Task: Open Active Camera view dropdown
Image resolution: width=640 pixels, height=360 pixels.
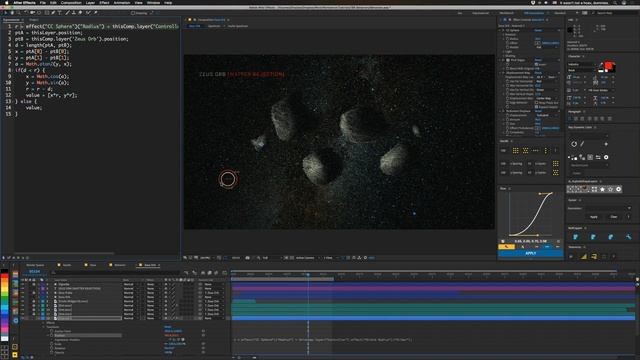Action: click(307, 258)
